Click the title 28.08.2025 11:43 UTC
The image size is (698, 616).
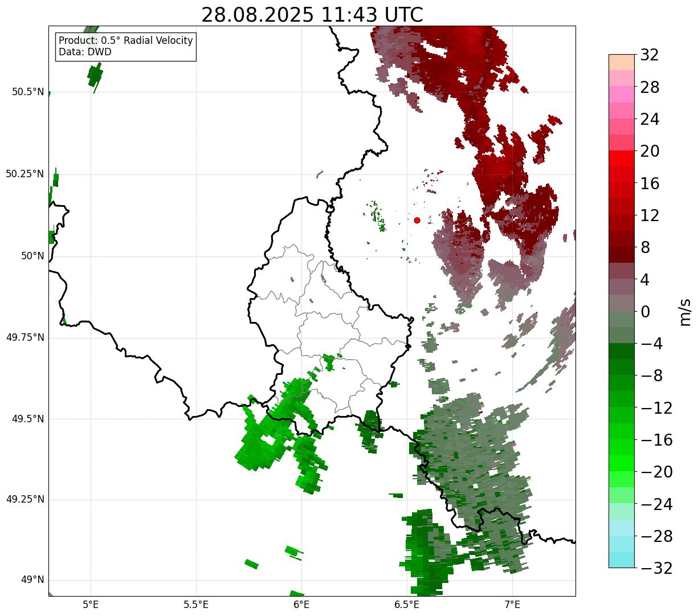(312, 15)
